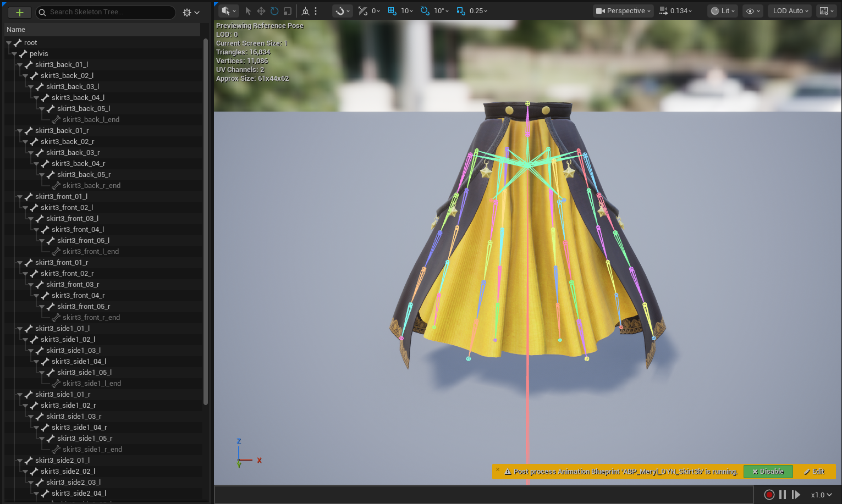The image size is (842, 504).
Task: Select skirt3_front_02_r bone
Action: (x=67, y=274)
